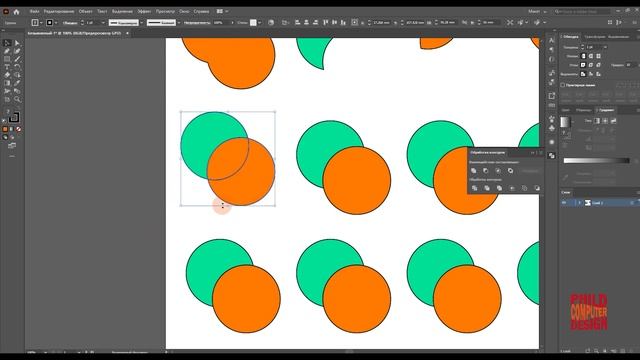Open the workspace switcher dropdown

click(537, 12)
